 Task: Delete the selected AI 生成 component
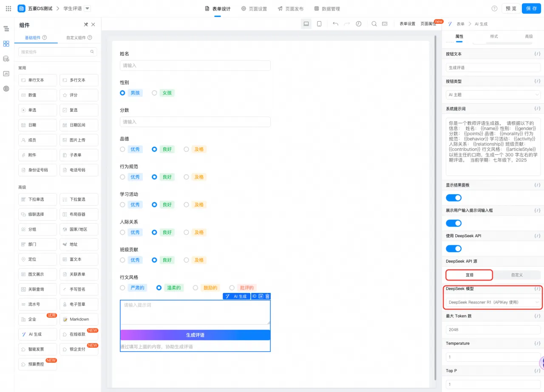pyautogui.click(x=267, y=296)
